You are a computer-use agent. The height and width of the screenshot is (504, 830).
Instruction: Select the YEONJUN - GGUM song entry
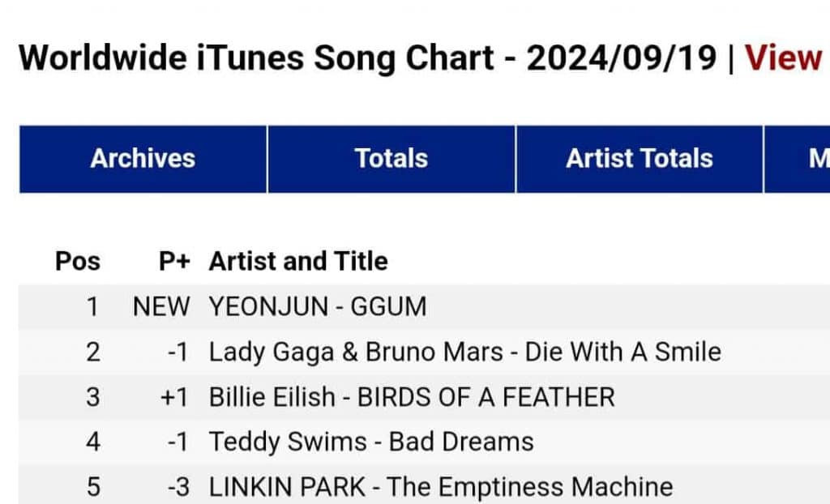(318, 307)
